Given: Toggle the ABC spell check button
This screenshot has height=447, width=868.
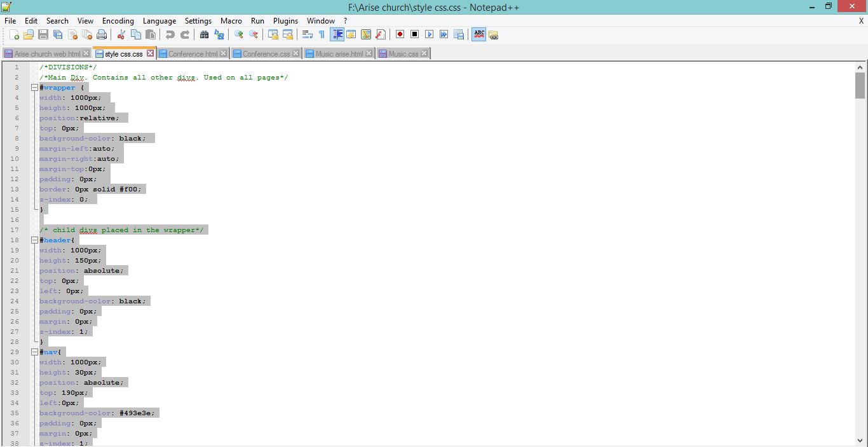Looking at the screenshot, I should pos(478,34).
